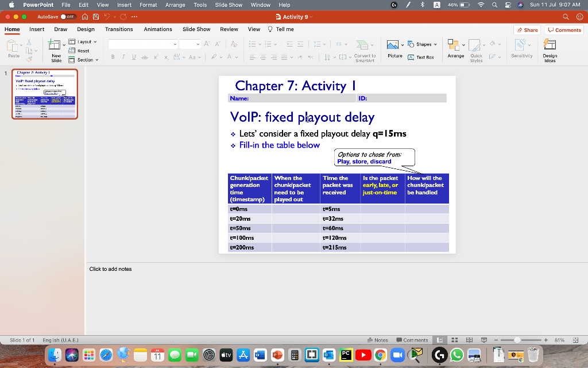This screenshot has height=368, width=588.
Task: Switch to the Transitions tab
Action: click(x=119, y=29)
